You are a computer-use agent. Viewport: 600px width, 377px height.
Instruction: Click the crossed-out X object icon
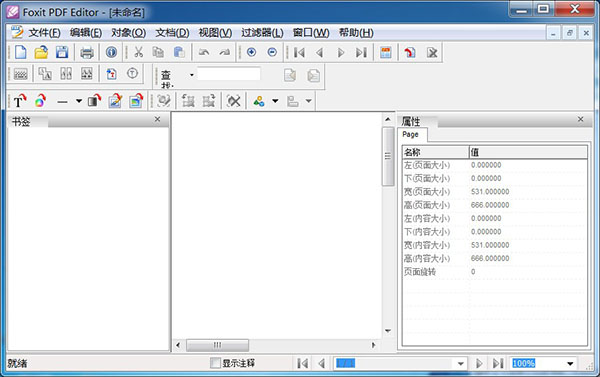233,101
